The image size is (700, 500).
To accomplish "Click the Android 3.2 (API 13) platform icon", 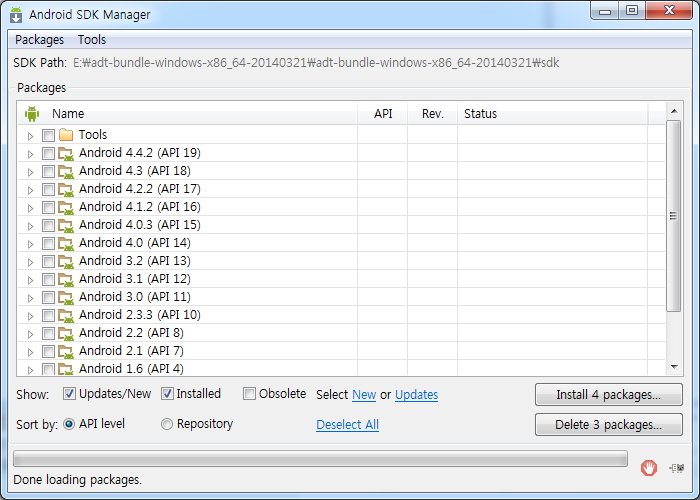I will pos(66,261).
